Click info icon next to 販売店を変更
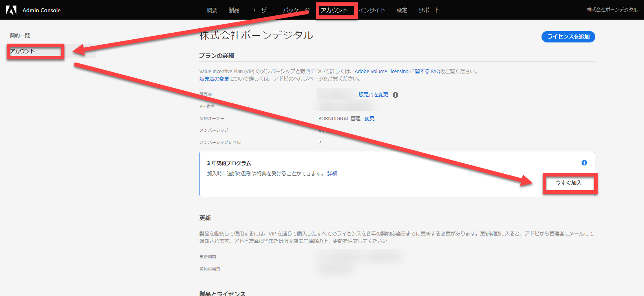The image size is (644, 296). (x=395, y=95)
